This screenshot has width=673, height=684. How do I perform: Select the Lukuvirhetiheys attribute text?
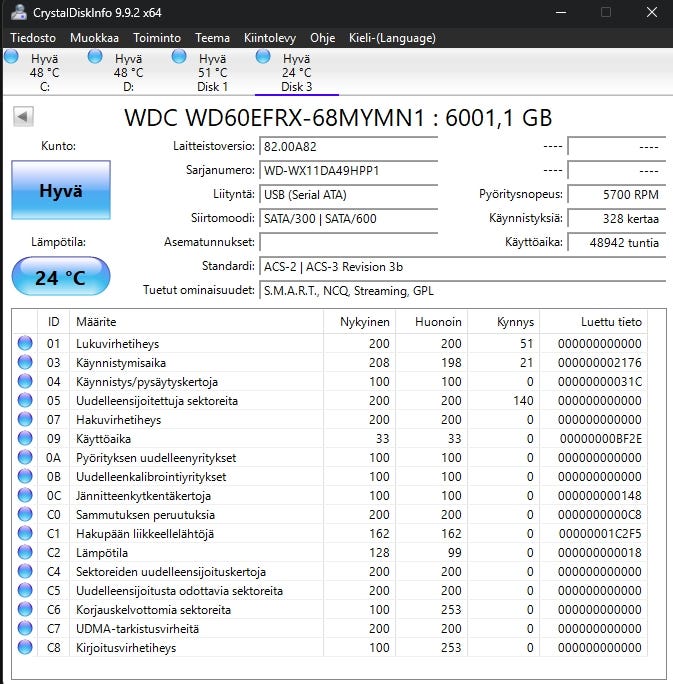[117, 344]
